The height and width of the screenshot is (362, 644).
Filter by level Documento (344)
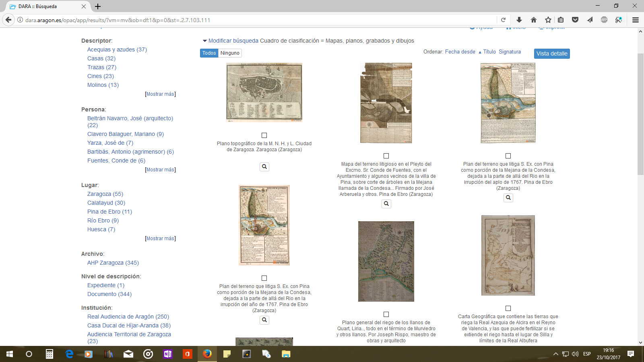[x=109, y=294]
